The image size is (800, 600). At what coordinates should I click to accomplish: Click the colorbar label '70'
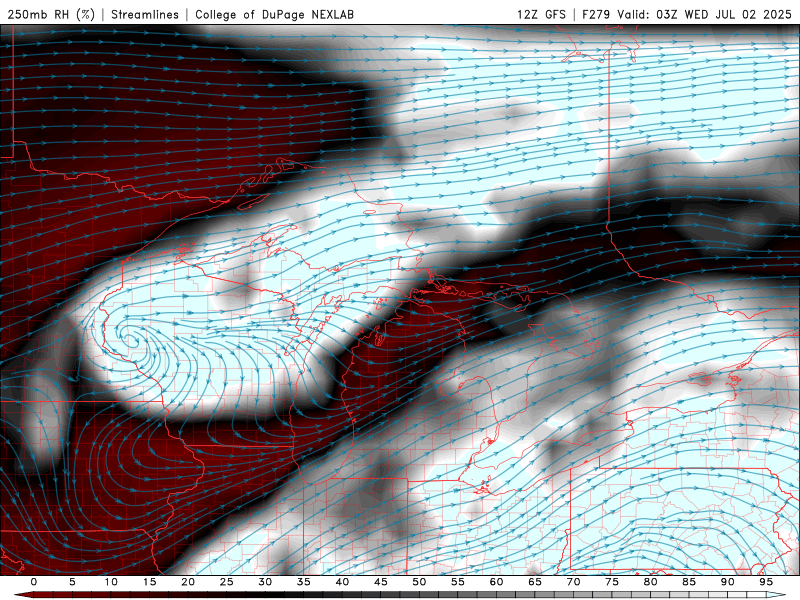pyautogui.click(x=573, y=582)
